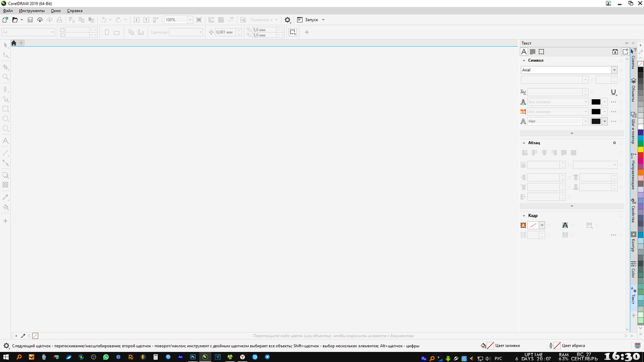Expand more options under Абзац section

[x=572, y=206]
